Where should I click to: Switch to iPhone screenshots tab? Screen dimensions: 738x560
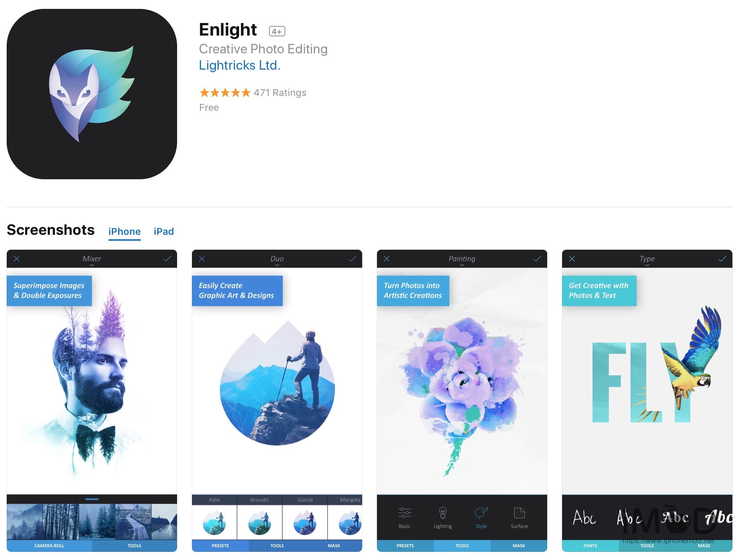click(x=124, y=231)
